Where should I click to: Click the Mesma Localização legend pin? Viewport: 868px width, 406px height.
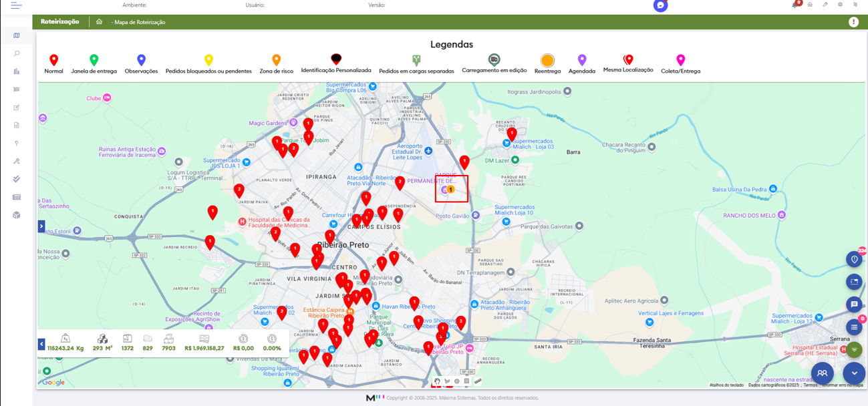click(x=628, y=60)
